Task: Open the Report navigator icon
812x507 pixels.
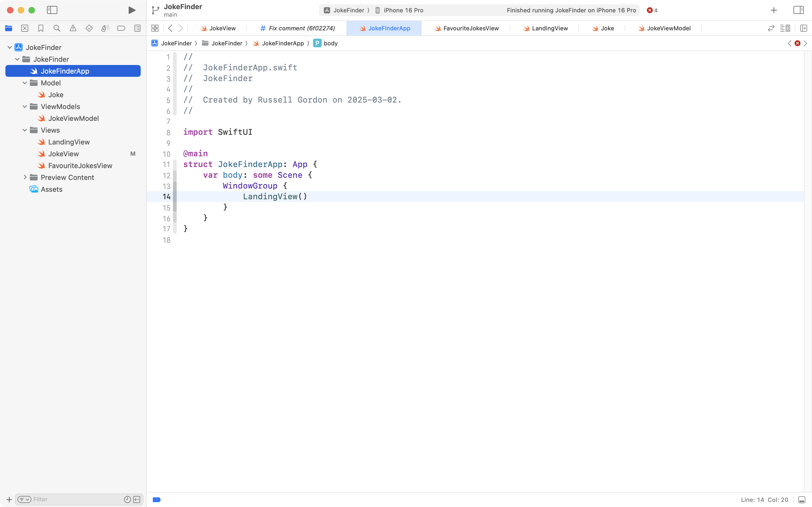Action: click(137, 28)
